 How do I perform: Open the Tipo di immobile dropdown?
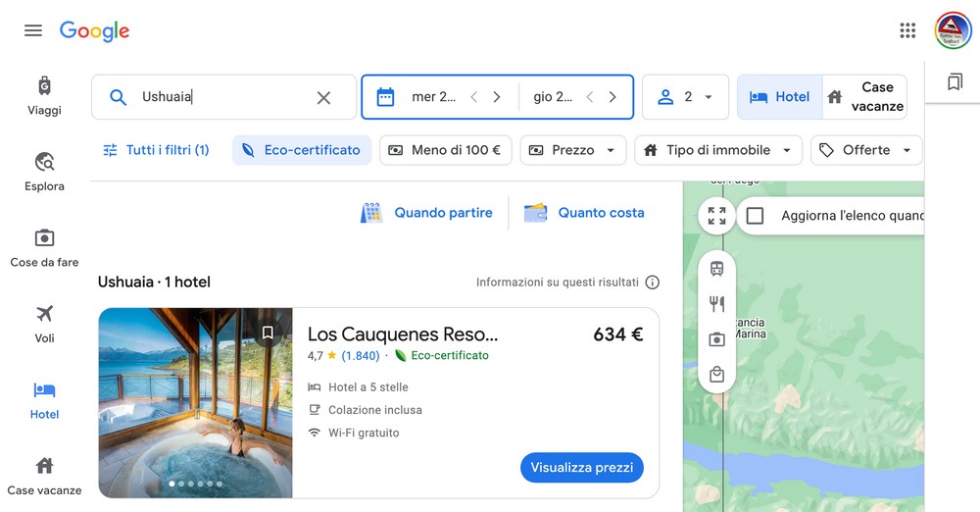718,150
